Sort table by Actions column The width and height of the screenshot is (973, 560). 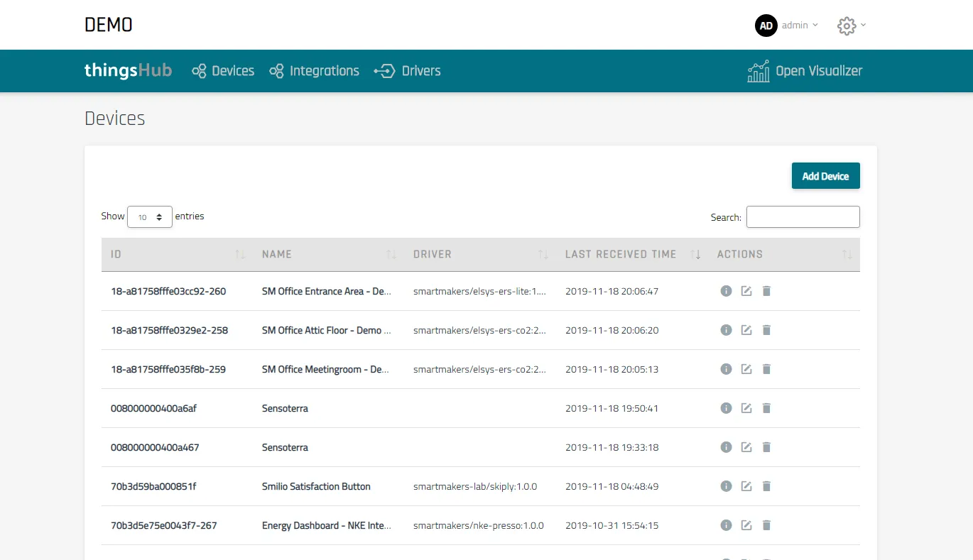(784, 254)
